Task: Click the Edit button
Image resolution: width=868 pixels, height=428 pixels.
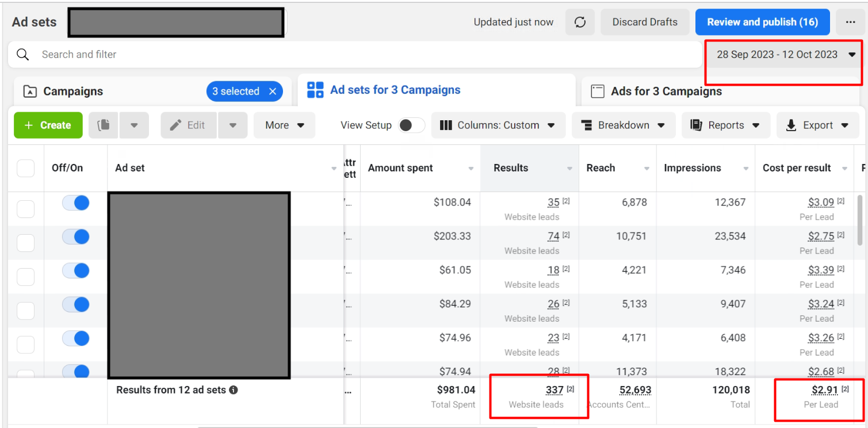Action: click(x=188, y=125)
